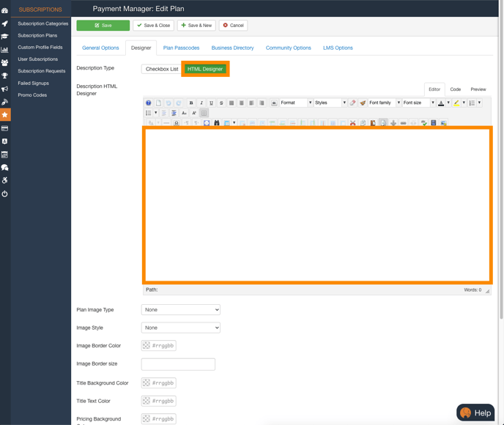Select the Checkbox List description type
Screen dimensions: 504x425
tap(161, 69)
